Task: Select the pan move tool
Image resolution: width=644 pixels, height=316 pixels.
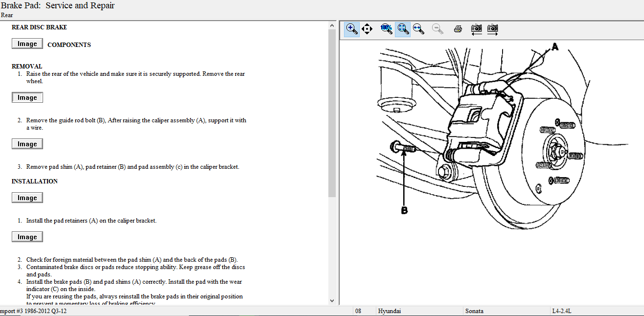Action: click(x=367, y=29)
